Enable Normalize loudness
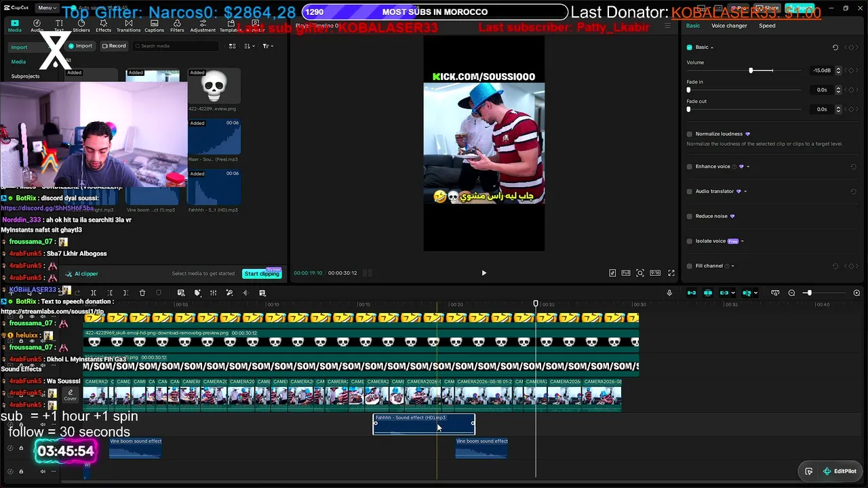 [x=690, y=134]
